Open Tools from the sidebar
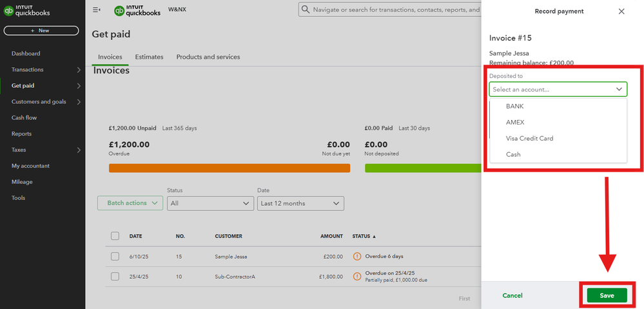Screen dimensions: 644x309 pos(19,197)
